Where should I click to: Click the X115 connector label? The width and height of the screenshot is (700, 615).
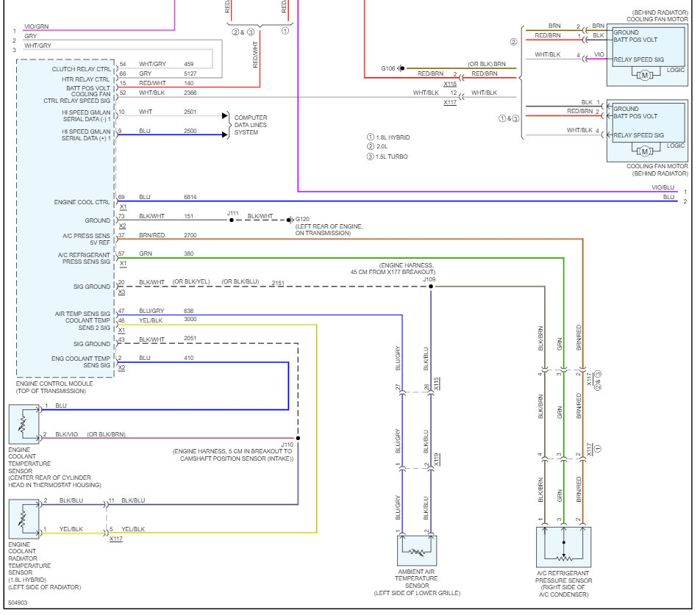437,383
